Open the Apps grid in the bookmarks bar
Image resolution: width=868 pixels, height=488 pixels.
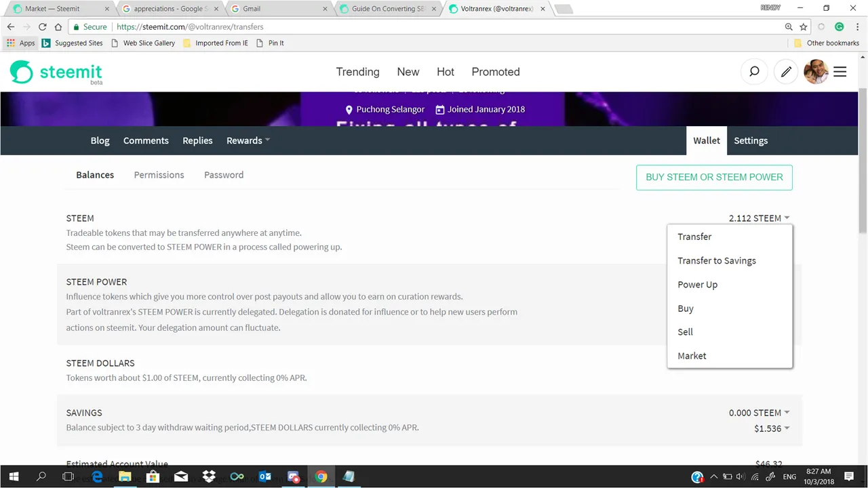coord(20,43)
